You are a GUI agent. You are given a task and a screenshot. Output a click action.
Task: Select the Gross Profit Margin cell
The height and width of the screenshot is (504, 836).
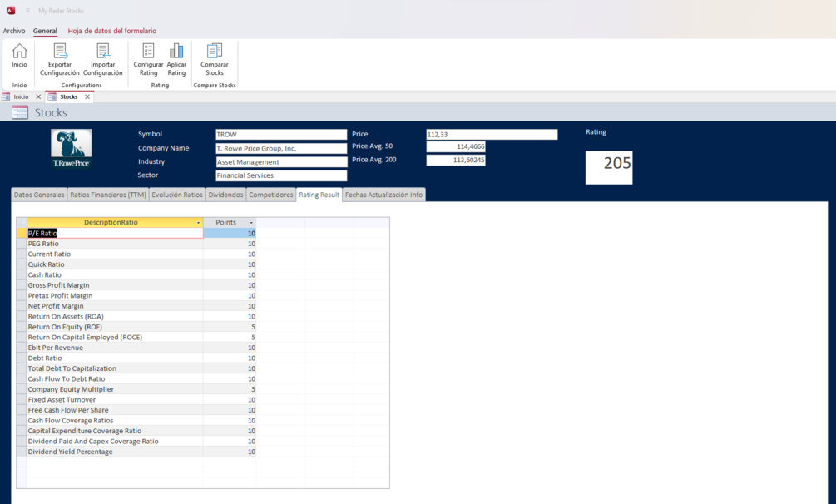[x=115, y=285]
